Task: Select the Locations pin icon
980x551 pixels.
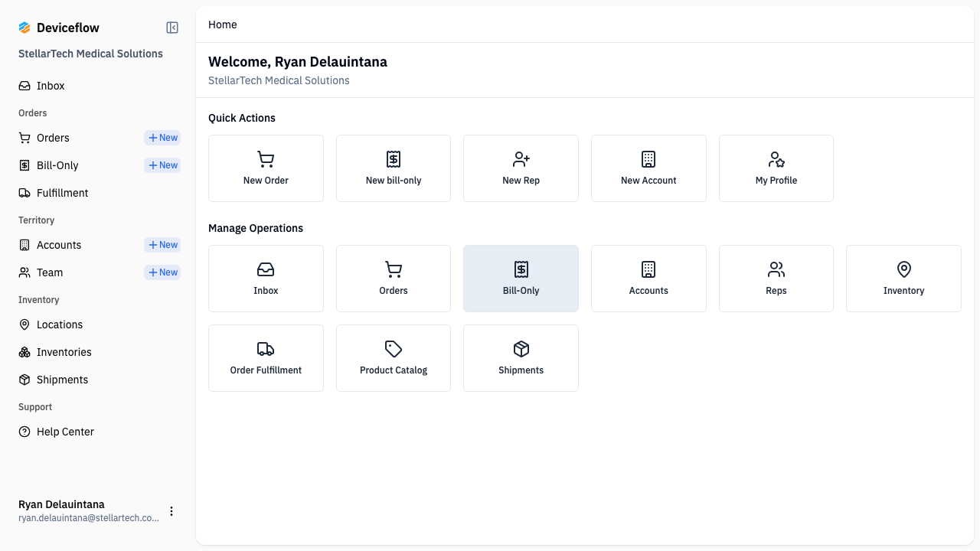Action: tap(24, 324)
